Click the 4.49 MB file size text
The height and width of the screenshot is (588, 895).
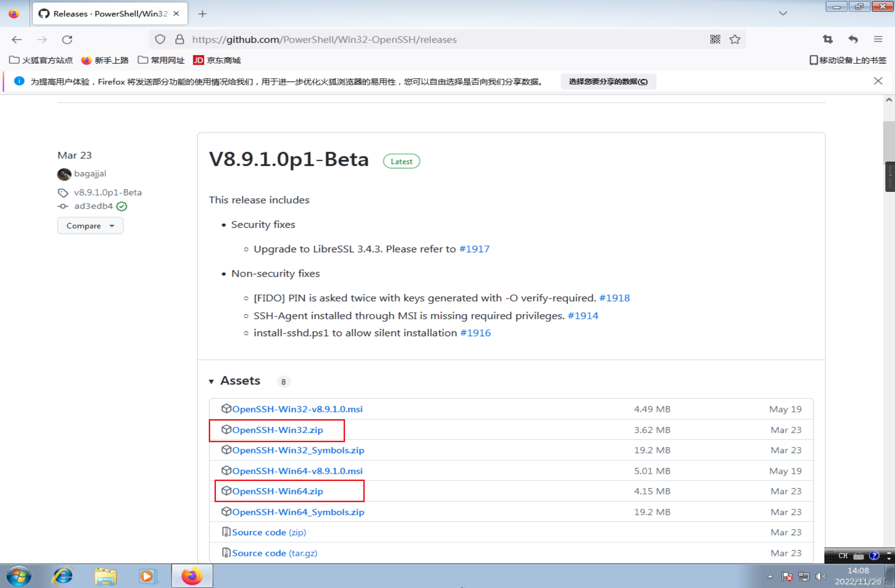652,409
